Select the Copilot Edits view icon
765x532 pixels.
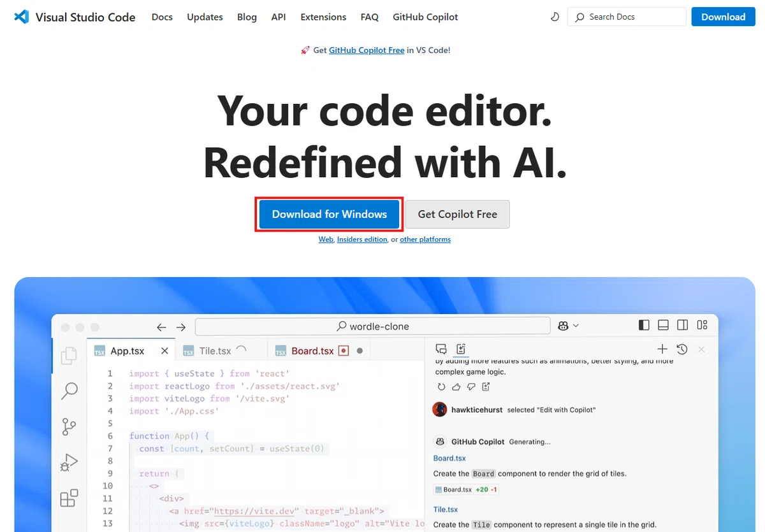[461, 349]
